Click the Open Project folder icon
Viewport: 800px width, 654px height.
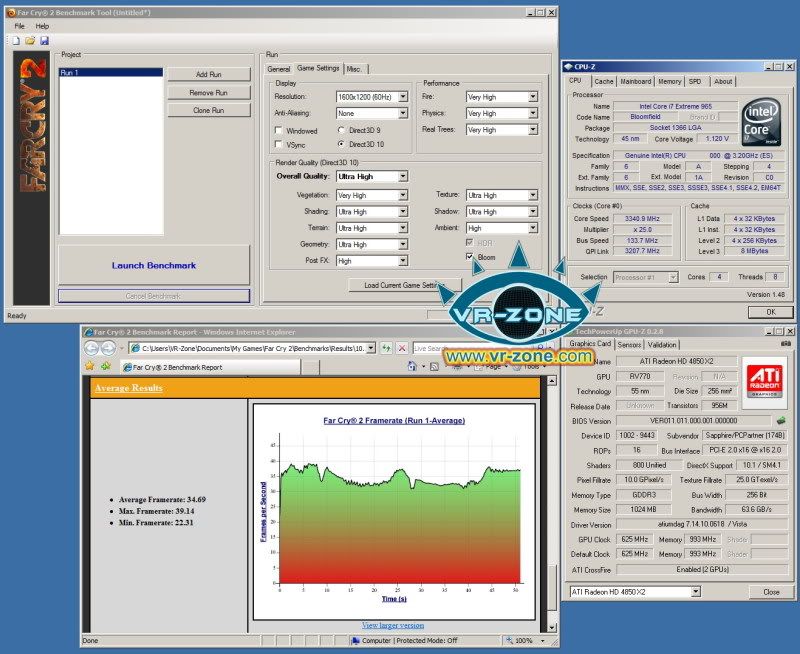pos(30,40)
